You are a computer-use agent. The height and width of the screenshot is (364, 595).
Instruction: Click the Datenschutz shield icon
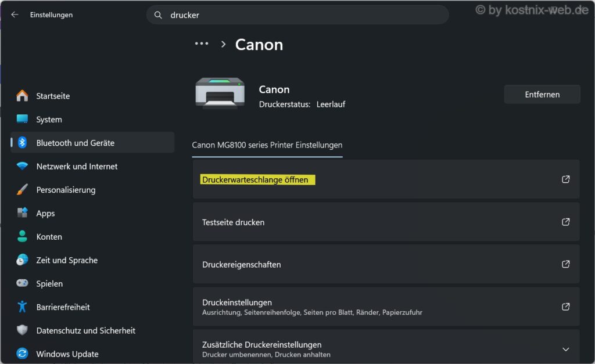23,330
